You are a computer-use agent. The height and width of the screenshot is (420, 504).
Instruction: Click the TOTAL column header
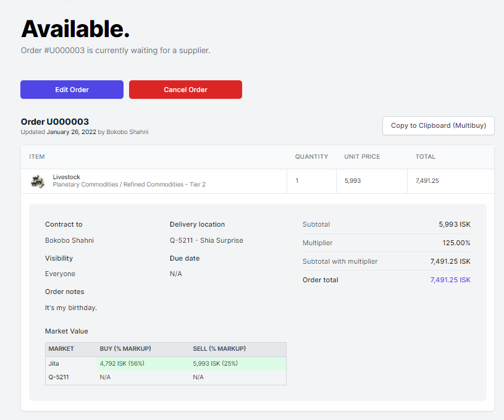coord(425,156)
